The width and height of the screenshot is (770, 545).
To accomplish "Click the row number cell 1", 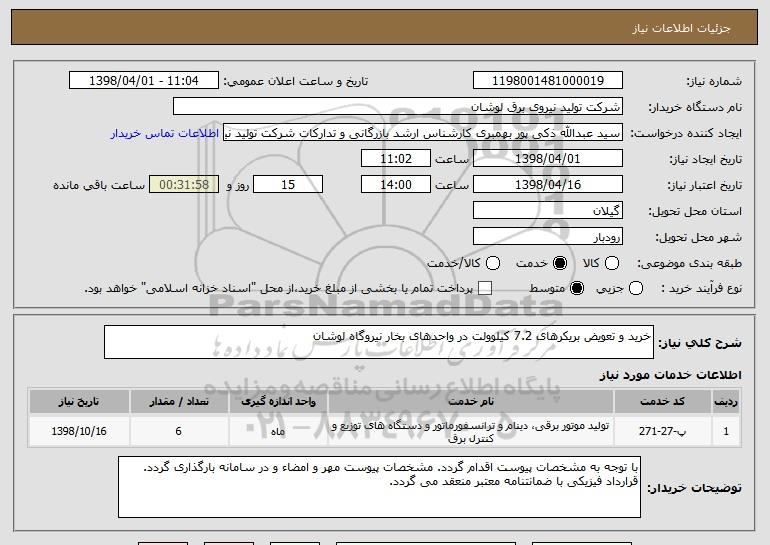I will (726, 431).
